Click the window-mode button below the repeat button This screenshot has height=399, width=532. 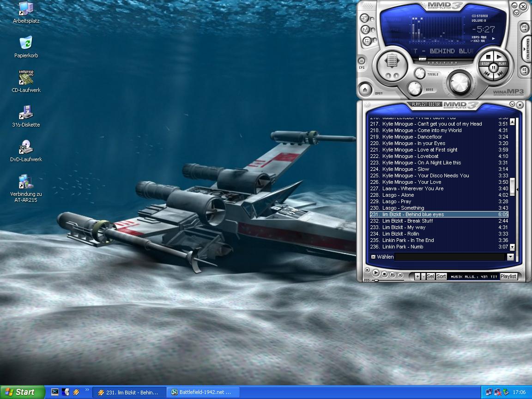367,41
